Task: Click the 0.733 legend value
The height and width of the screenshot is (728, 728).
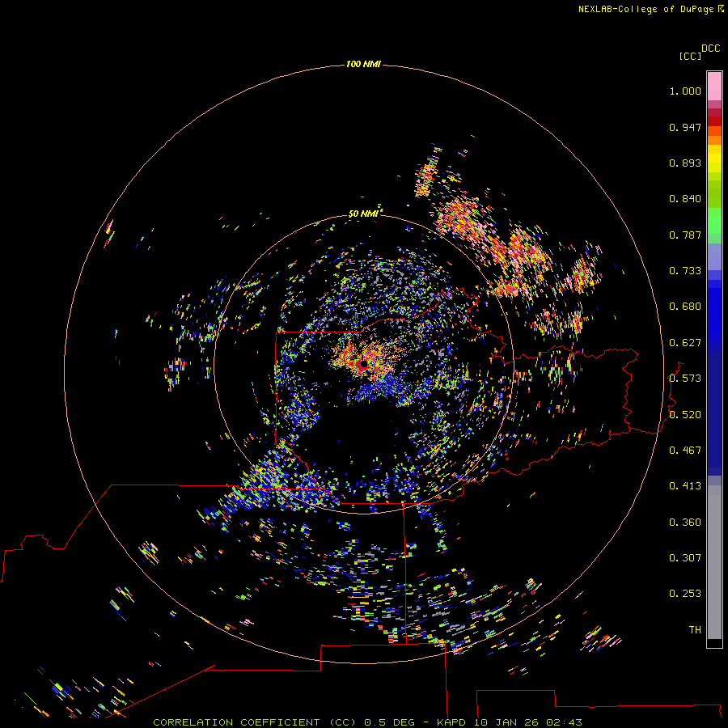Action: (x=685, y=271)
